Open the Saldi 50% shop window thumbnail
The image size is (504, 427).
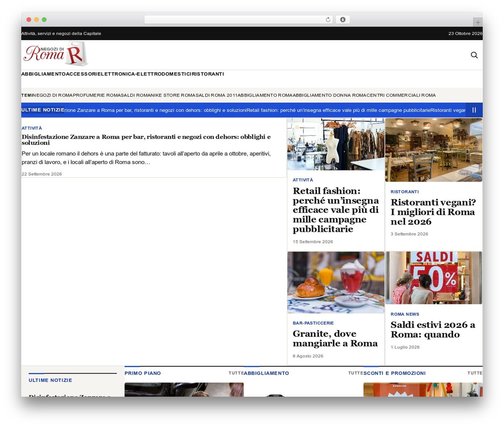click(434, 278)
